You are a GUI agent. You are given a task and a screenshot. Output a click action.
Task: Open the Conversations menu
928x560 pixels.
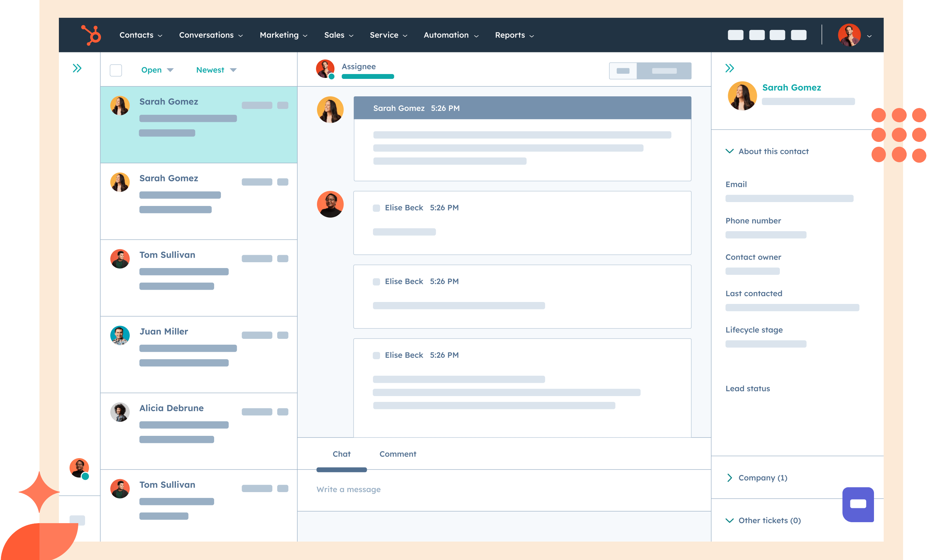(211, 35)
